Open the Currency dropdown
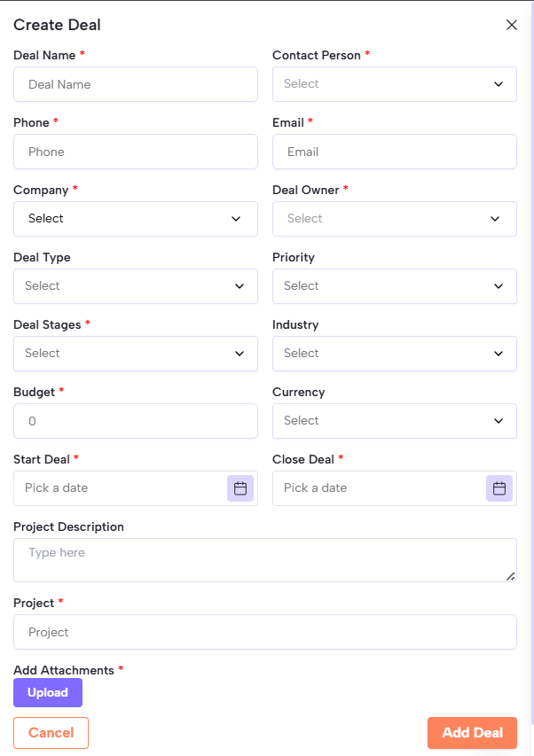The height and width of the screenshot is (756, 534). (x=394, y=421)
